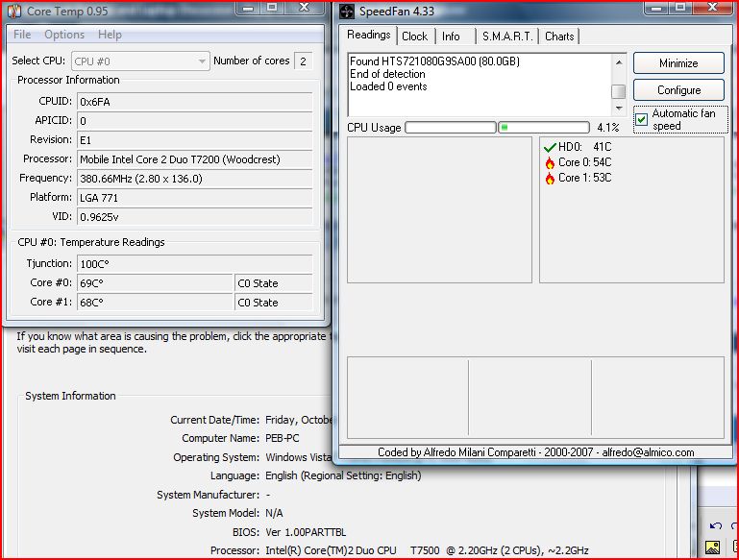The image size is (739, 560).
Task: Click the Found HTS721080G9SA00 log line
Action: (434, 61)
